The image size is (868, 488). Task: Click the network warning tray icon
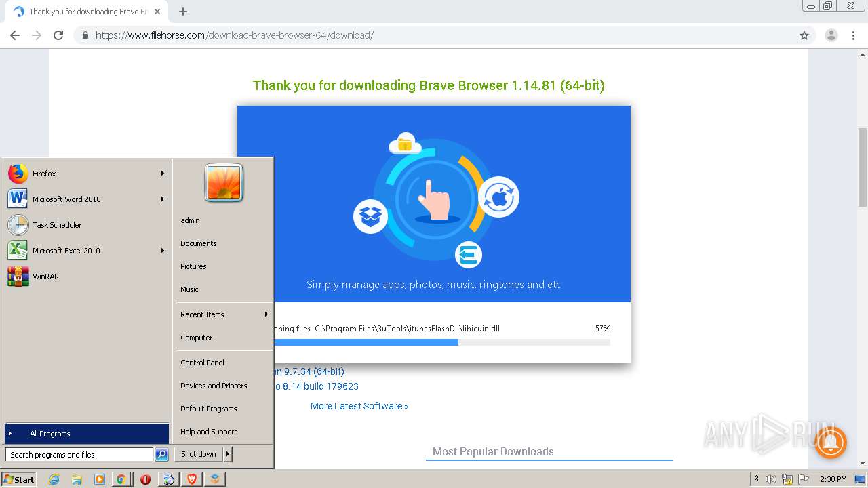[x=787, y=479]
